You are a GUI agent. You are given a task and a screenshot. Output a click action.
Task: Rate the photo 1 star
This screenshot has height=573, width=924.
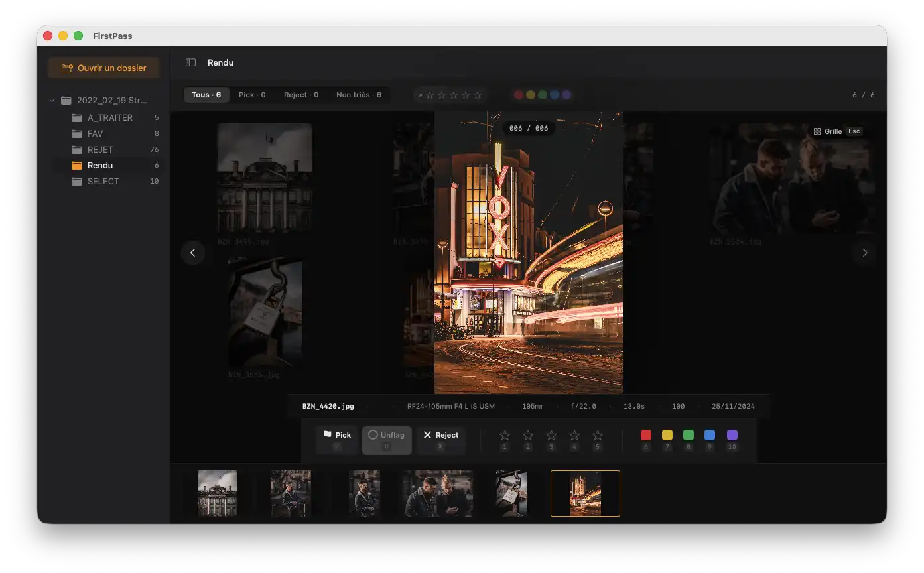point(505,435)
